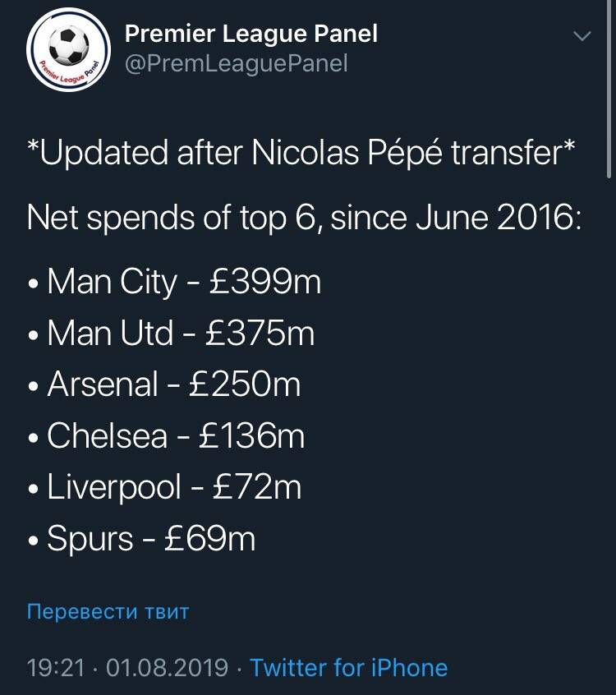Open the Twitter for iPhone source link

point(348,667)
